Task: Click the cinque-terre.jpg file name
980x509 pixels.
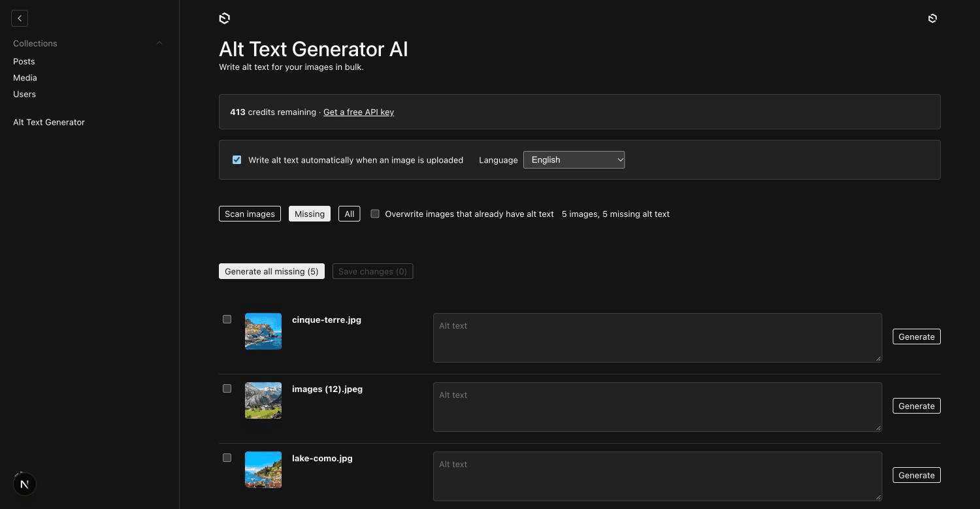Action: [326, 320]
